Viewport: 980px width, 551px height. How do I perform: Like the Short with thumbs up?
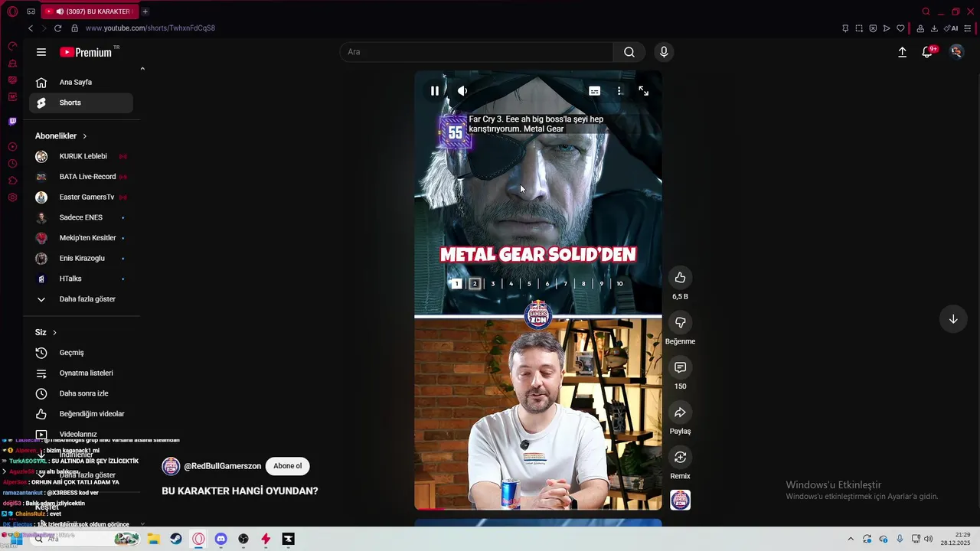pyautogui.click(x=680, y=277)
